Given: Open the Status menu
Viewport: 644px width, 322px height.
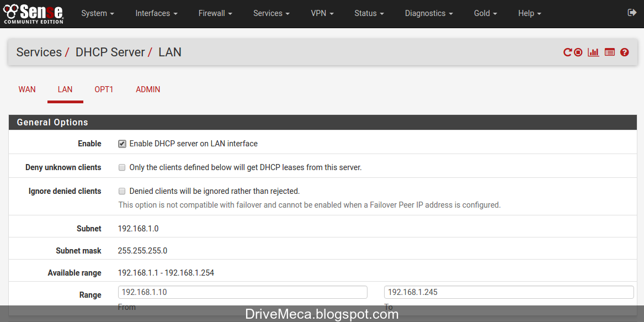Looking at the screenshot, I should (368, 13).
